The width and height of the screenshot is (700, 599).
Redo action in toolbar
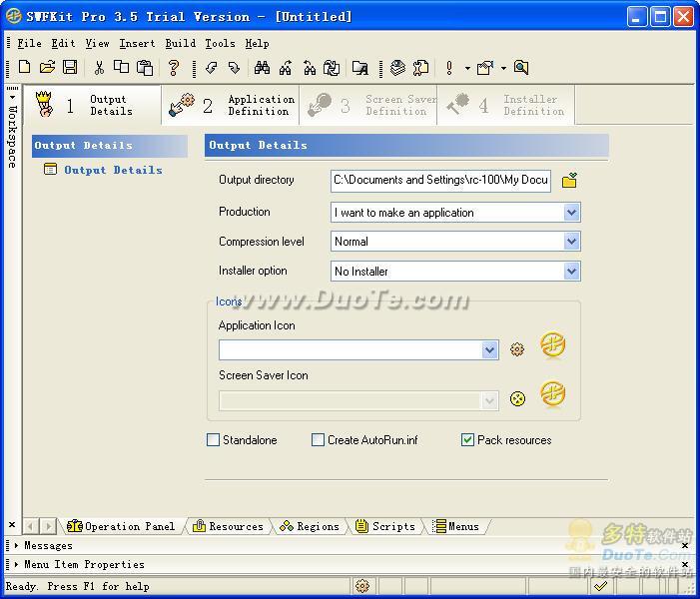tap(234, 68)
